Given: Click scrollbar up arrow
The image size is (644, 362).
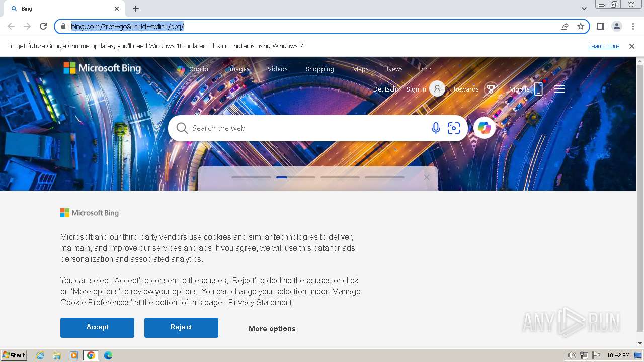Looking at the screenshot, I should click(x=640, y=61).
